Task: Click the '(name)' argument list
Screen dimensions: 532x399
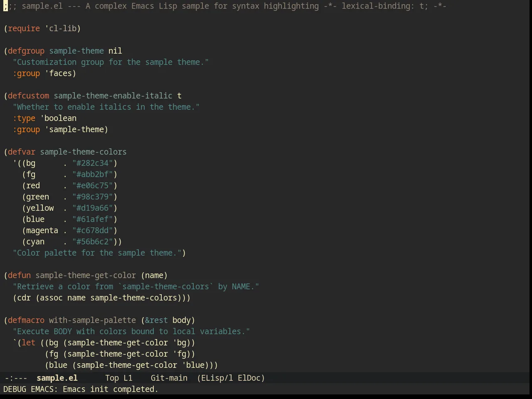Action: [154, 275]
